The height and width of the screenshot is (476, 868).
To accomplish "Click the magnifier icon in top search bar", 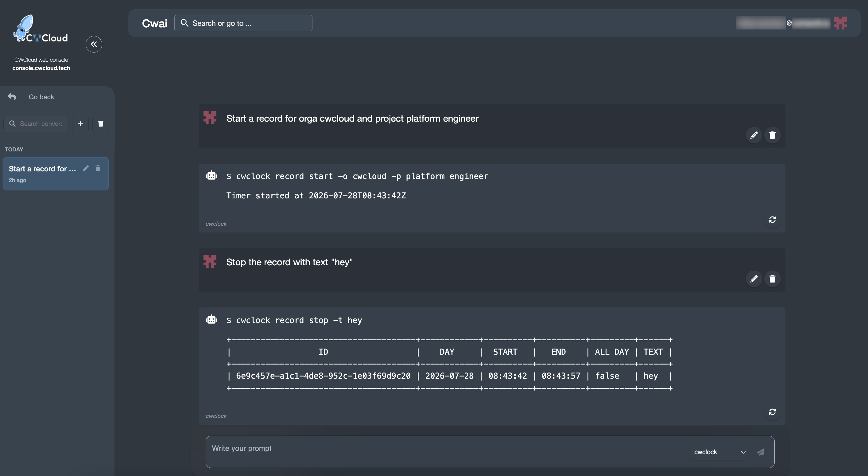I will coord(184,23).
